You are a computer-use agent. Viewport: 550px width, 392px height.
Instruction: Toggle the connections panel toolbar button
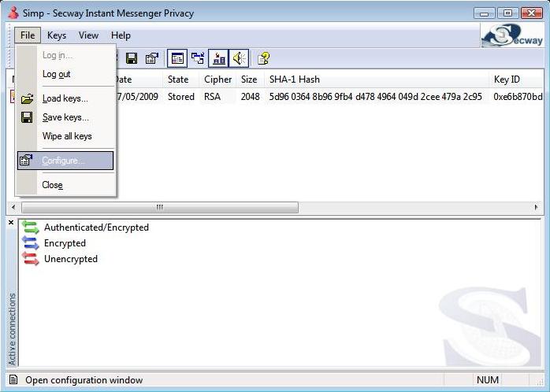coord(177,58)
